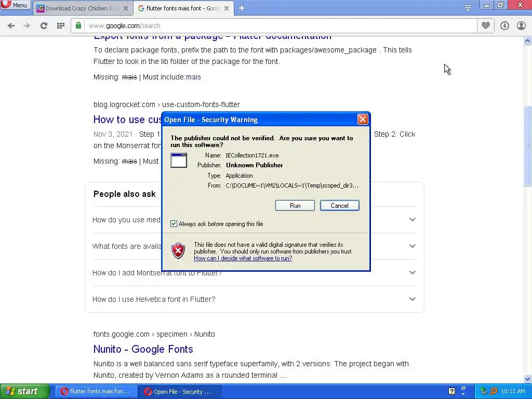Click the red shield warning icon
This screenshot has width=532, height=399.
pyautogui.click(x=178, y=251)
